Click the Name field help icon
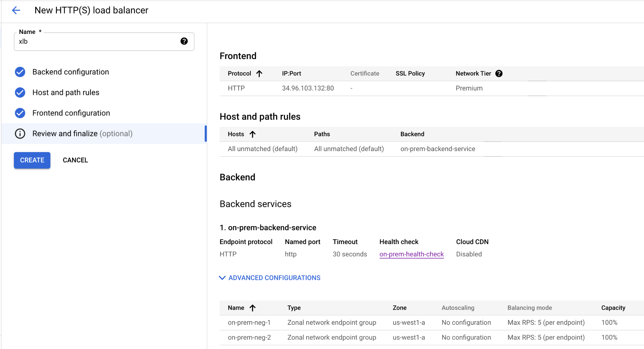Image resolution: width=644 pixels, height=349 pixels. 184,41
